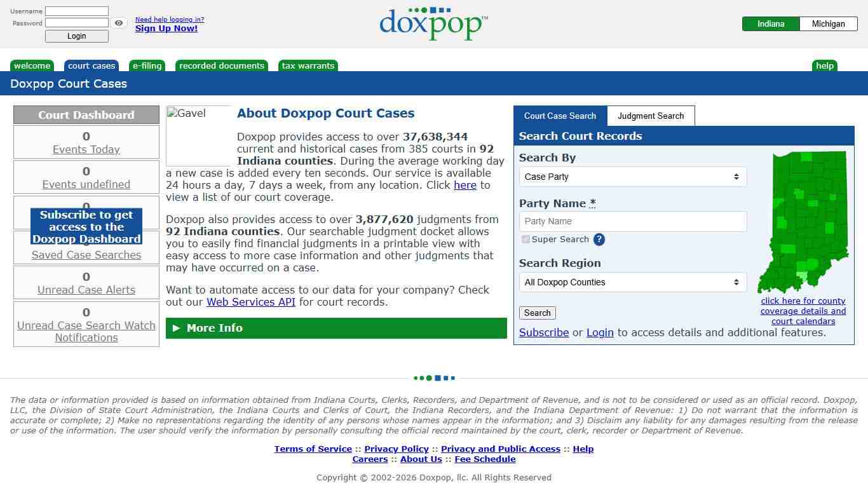Open the Search Region dropdown

click(x=632, y=282)
